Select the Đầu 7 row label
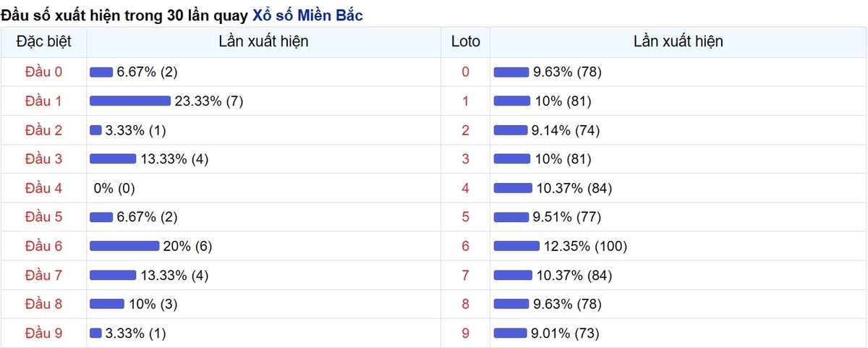Viewport: 868px width, 348px height. (x=43, y=275)
